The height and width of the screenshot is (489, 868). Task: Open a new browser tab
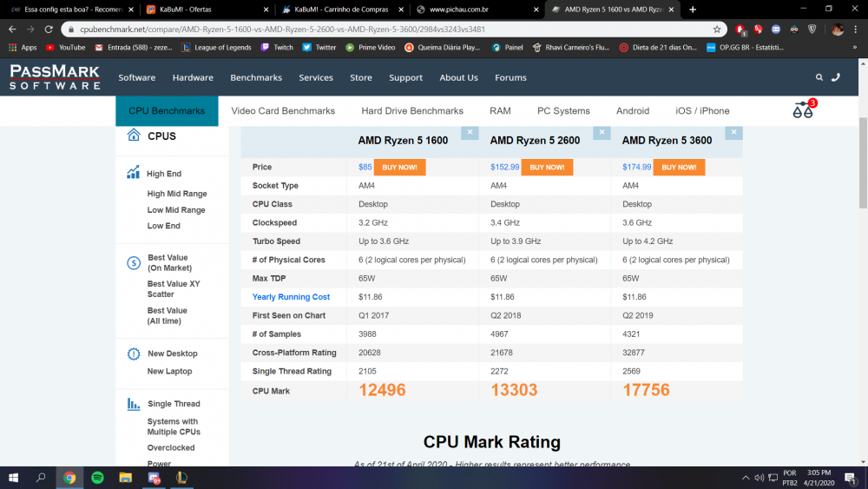coord(693,10)
